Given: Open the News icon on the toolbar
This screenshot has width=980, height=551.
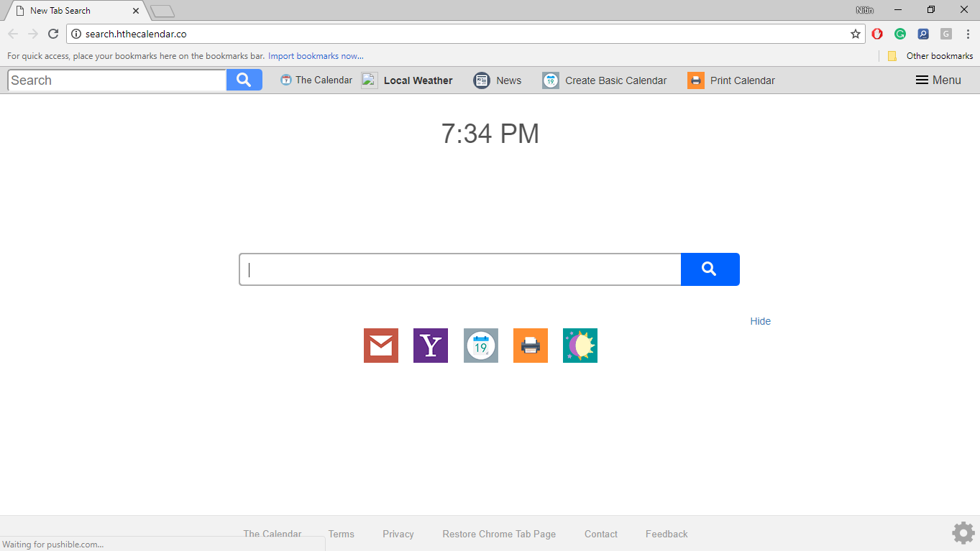Looking at the screenshot, I should pos(482,80).
